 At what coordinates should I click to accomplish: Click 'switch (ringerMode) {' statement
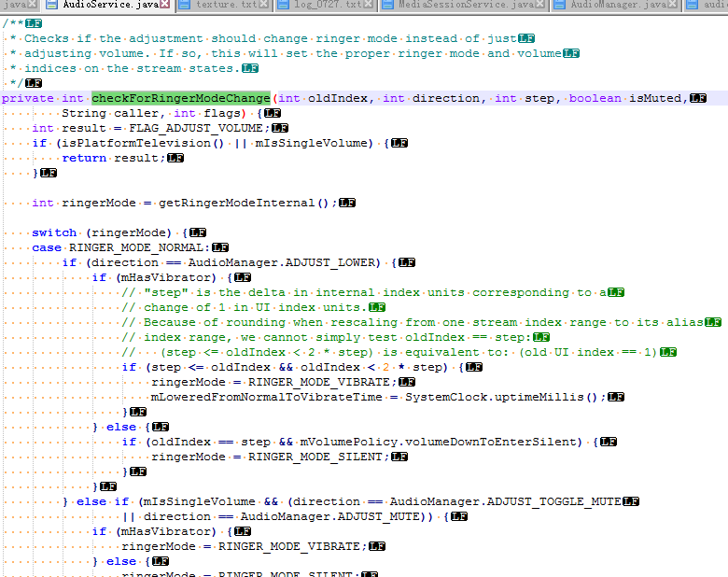pyautogui.click(x=109, y=232)
